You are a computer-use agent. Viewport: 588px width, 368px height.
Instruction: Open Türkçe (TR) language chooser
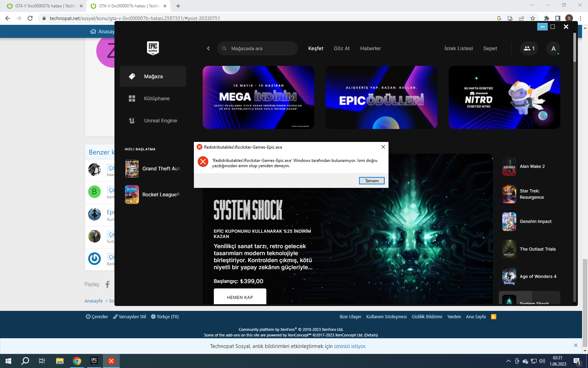tap(165, 316)
